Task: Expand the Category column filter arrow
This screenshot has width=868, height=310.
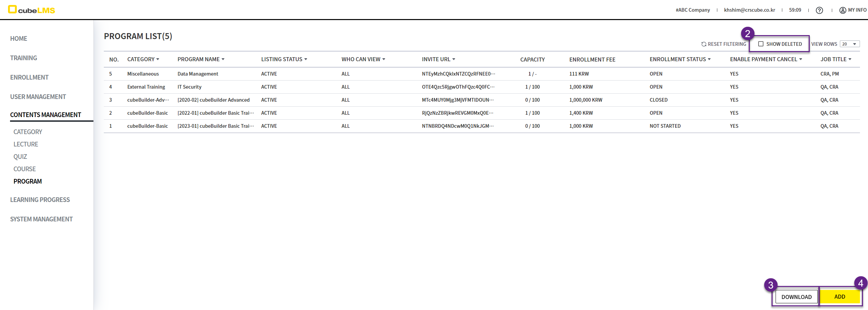Action: 158,59
